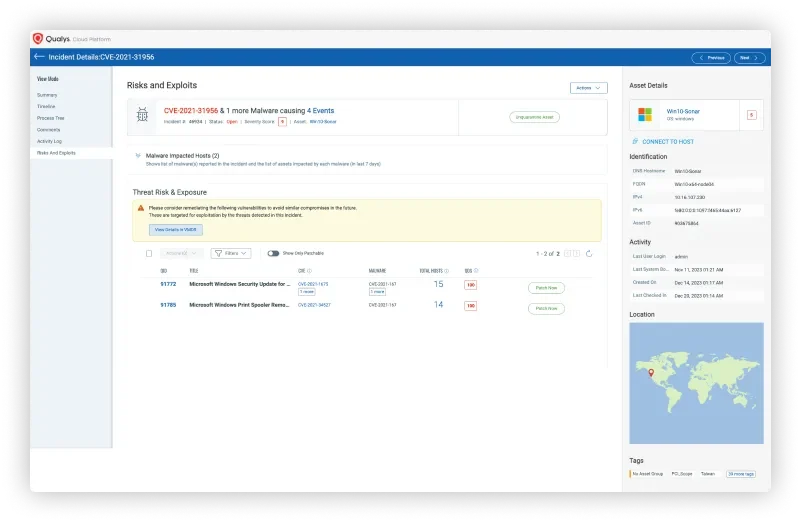Open Comments view mode
The width and height of the screenshot is (801, 522).
49,130
